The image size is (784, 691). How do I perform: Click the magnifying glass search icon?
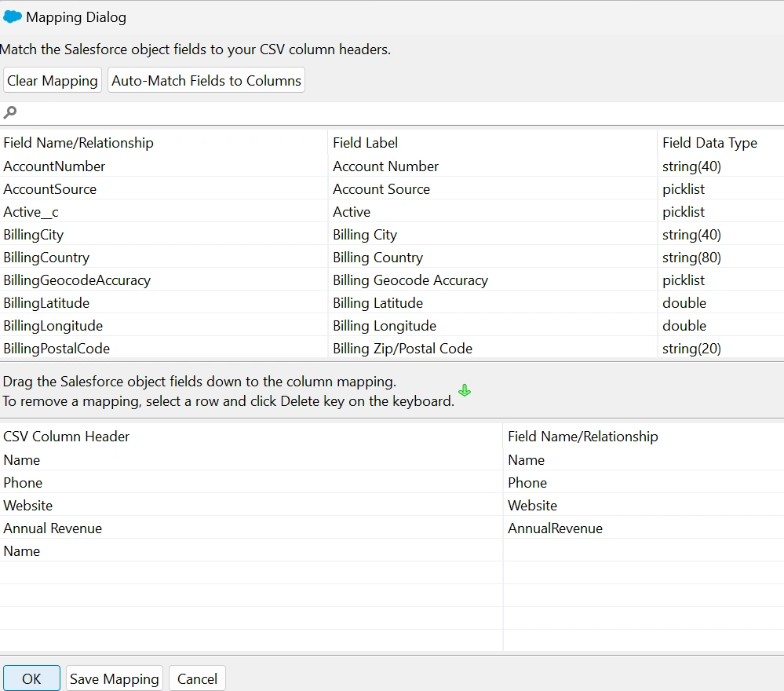pos(10,112)
